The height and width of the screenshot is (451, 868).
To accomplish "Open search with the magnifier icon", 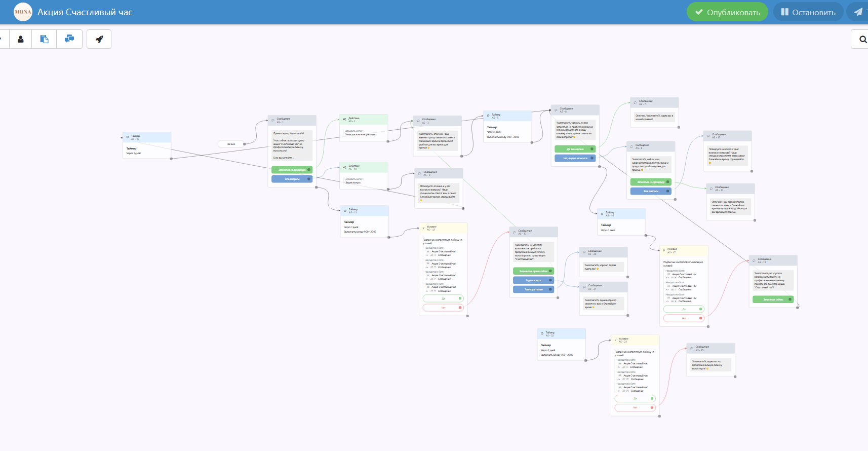I will (862, 39).
